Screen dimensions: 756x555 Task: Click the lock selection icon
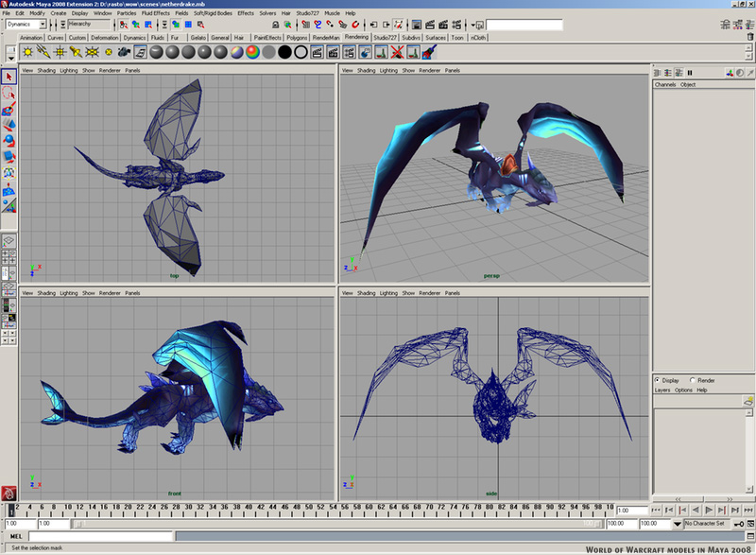[275, 25]
